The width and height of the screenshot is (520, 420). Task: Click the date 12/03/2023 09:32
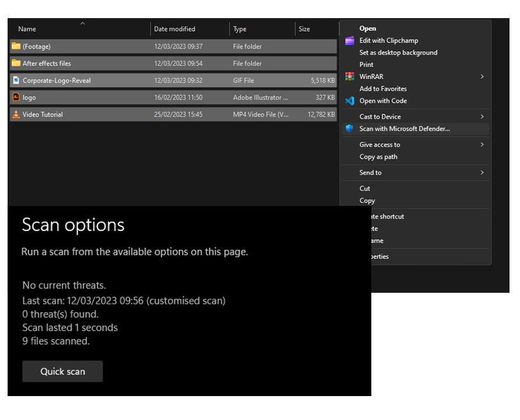coord(178,80)
